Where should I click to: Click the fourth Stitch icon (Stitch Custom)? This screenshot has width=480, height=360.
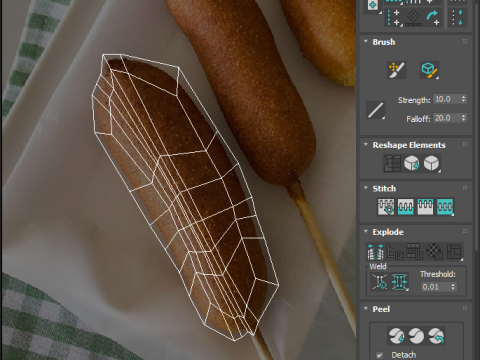click(x=445, y=207)
